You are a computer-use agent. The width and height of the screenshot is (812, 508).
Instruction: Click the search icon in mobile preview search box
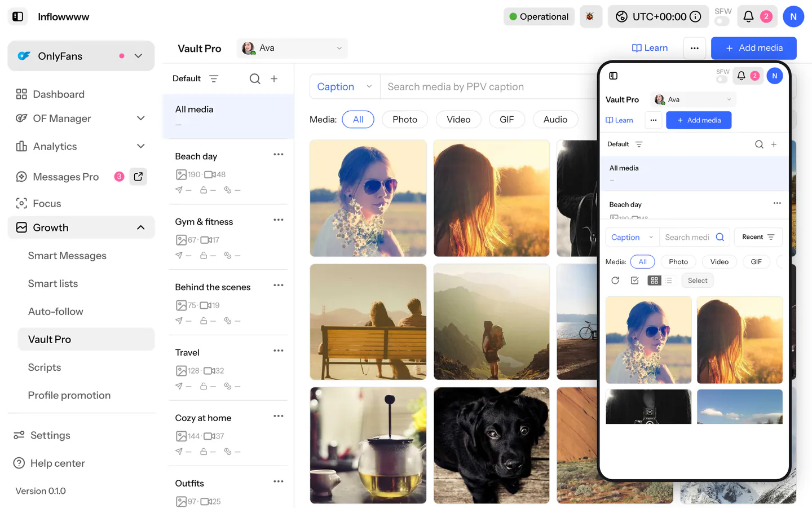(720, 237)
